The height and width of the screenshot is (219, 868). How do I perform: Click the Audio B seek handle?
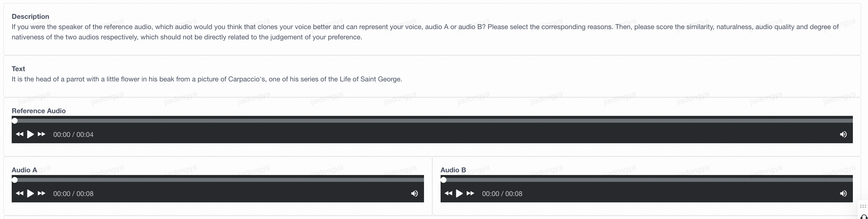tap(444, 180)
